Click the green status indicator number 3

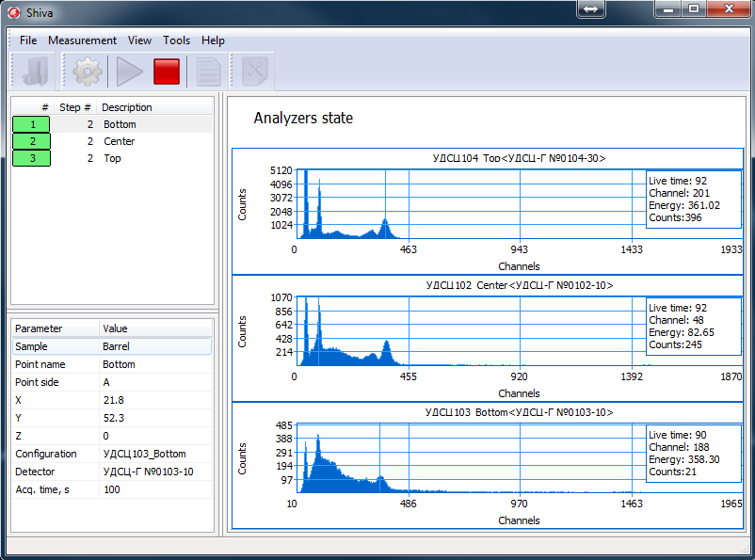[31, 158]
